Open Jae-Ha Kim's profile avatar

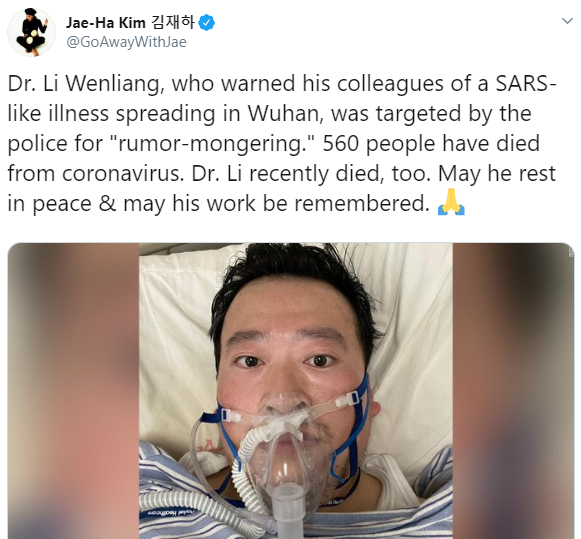coord(31,32)
